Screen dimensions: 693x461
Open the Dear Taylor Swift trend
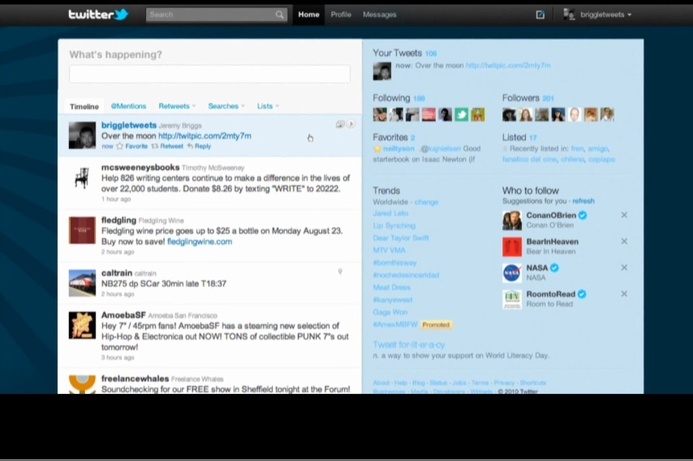(x=401, y=238)
